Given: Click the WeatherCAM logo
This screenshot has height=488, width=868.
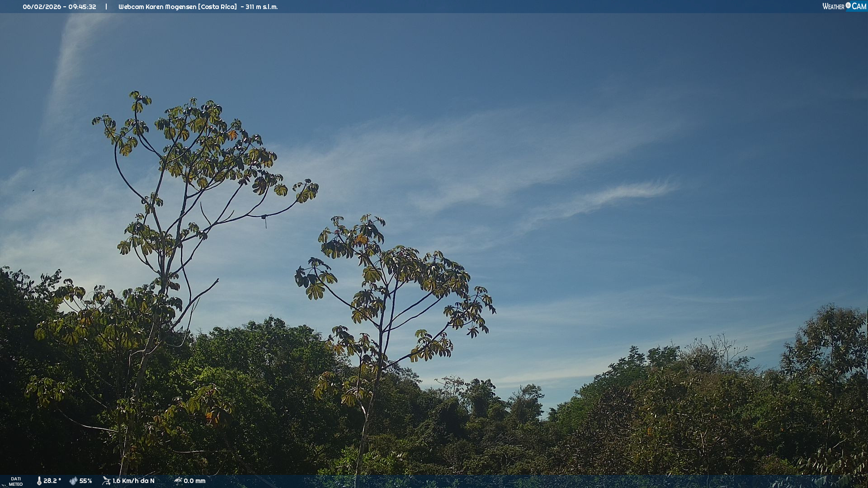Looking at the screenshot, I should tap(844, 6).
